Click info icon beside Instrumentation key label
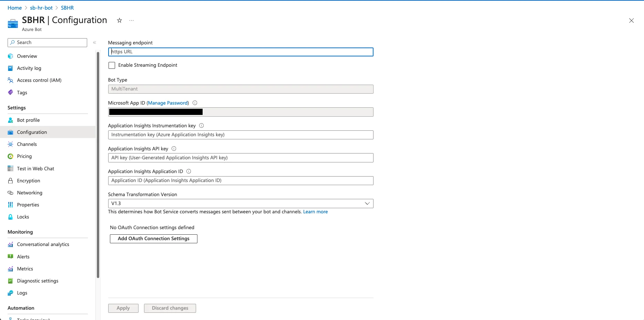Viewport: 644px width, 320px height. tap(202, 126)
